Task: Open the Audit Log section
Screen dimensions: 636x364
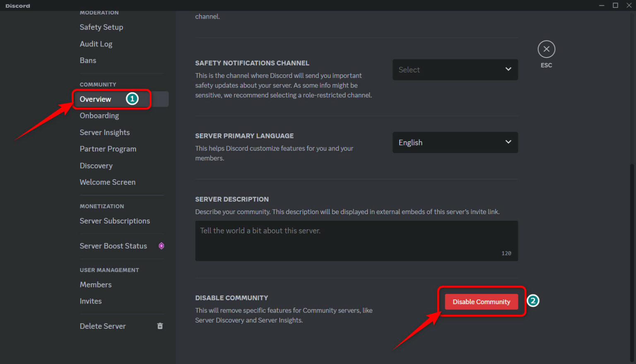Action: coord(96,44)
